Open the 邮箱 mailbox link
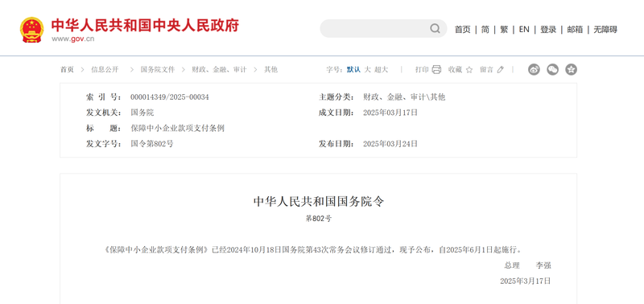This screenshot has height=304, width=644. point(575,30)
